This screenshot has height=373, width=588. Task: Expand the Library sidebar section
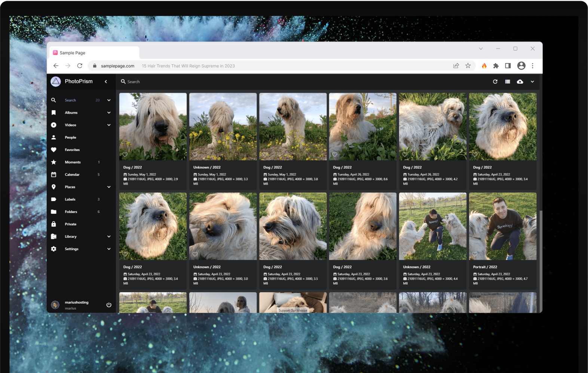[x=109, y=237]
